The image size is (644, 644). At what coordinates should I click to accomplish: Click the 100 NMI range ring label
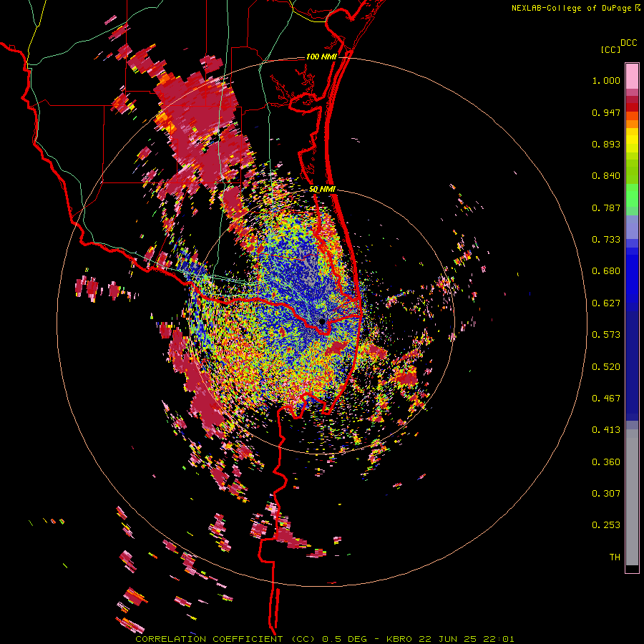[x=321, y=57]
